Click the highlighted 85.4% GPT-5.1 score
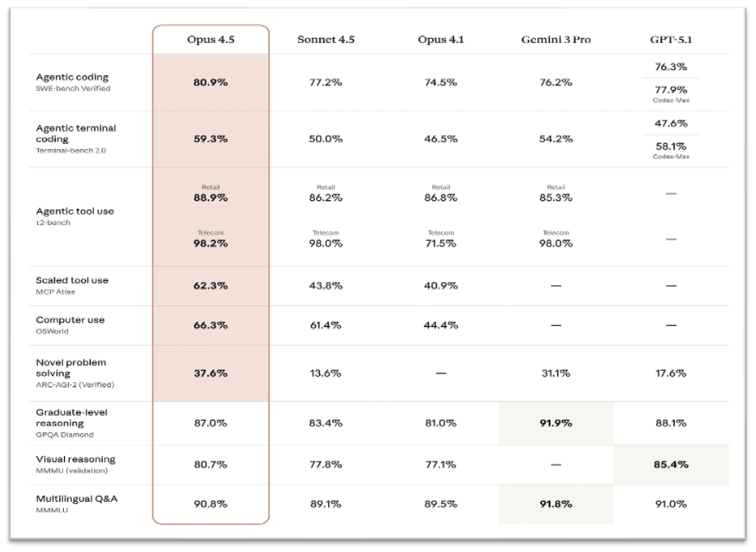 pos(671,464)
